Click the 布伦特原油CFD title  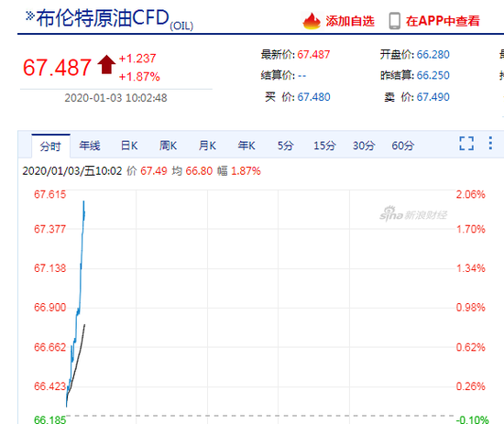point(103,18)
